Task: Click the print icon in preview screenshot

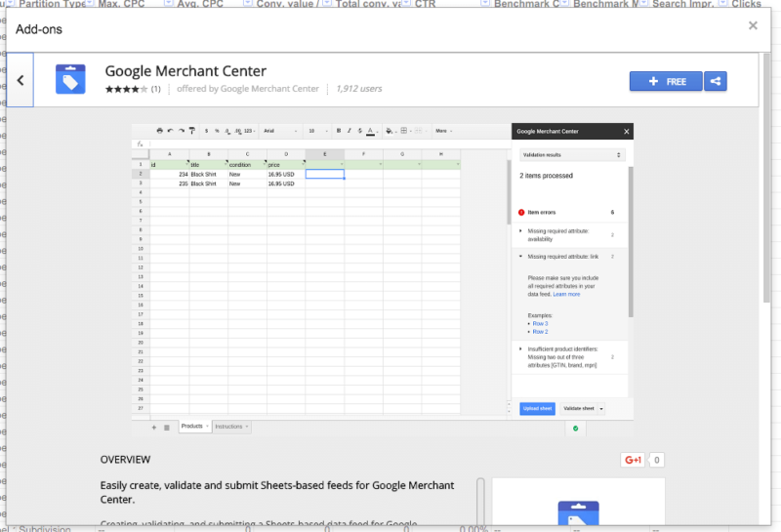Action: point(159,131)
